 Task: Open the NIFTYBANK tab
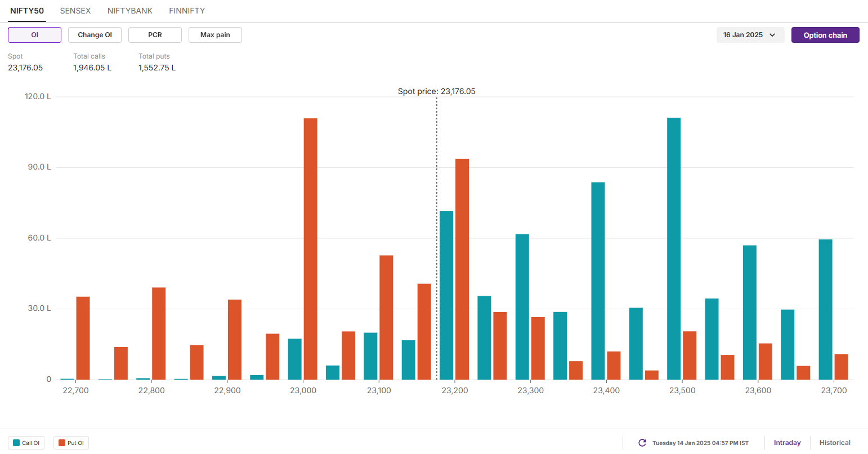coord(130,11)
